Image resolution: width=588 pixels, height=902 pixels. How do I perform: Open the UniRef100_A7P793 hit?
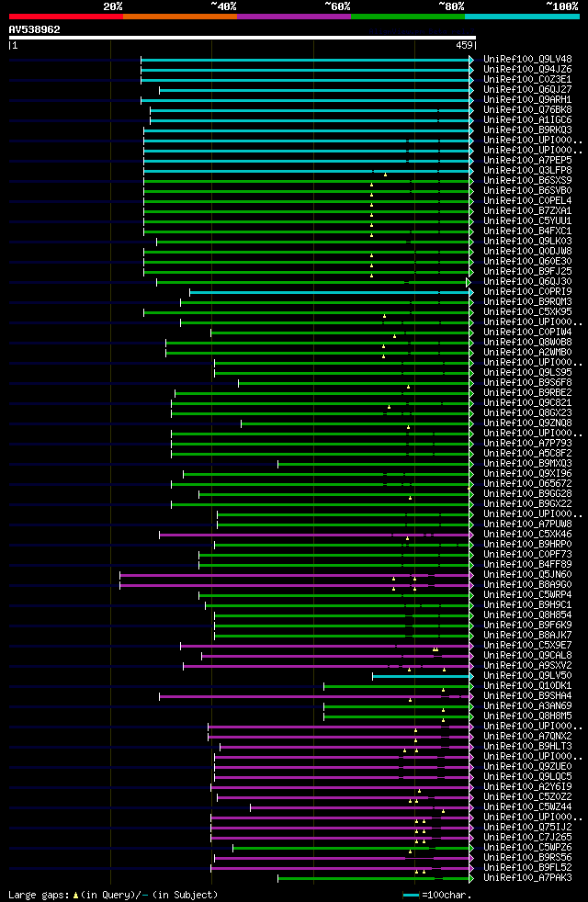(x=527, y=444)
